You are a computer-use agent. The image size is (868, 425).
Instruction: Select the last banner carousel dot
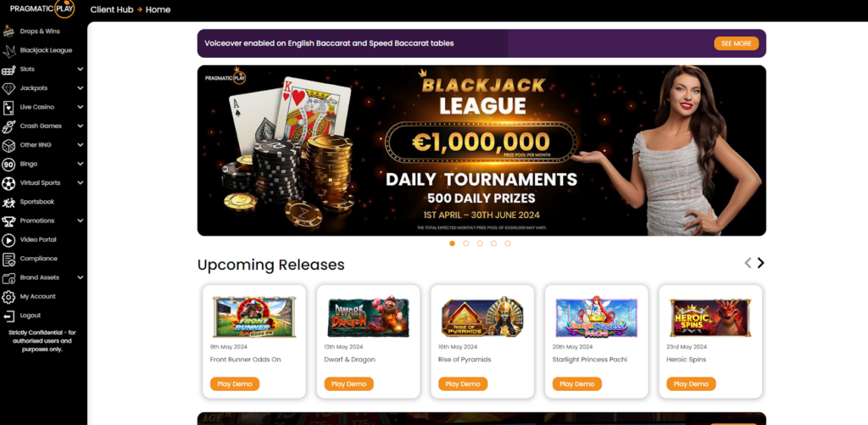point(508,243)
